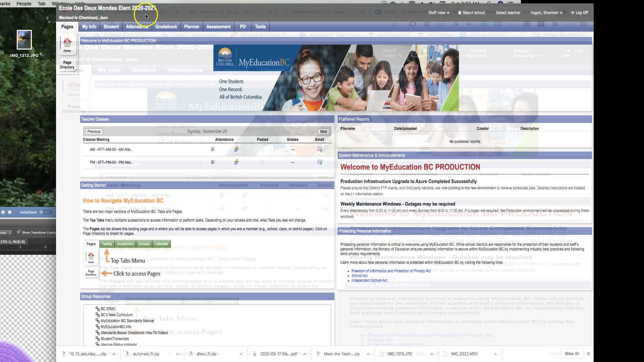Open the School Act link
The height and width of the screenshot is (362, 644).
pos(359,276)
